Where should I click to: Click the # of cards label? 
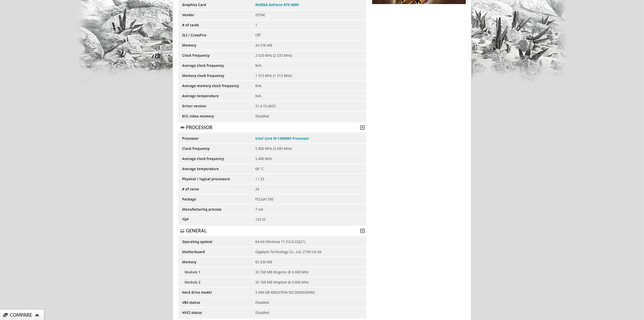[x=190, y=25]
